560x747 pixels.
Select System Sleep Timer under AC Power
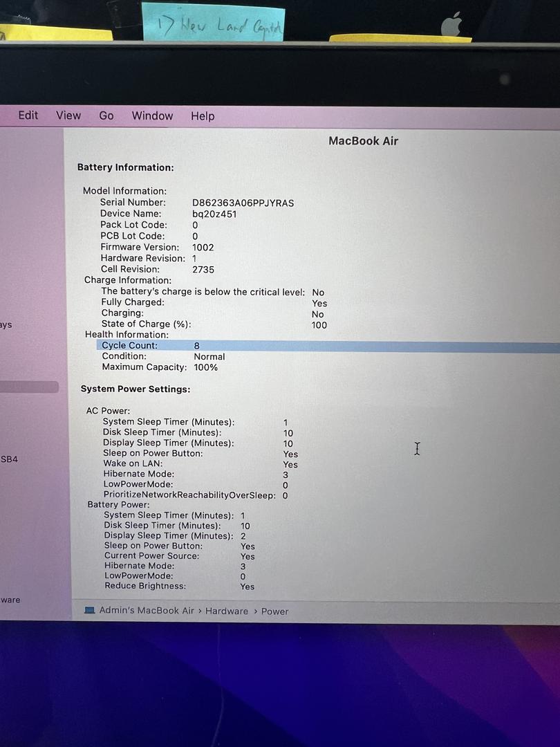click(x=169, y=422)
